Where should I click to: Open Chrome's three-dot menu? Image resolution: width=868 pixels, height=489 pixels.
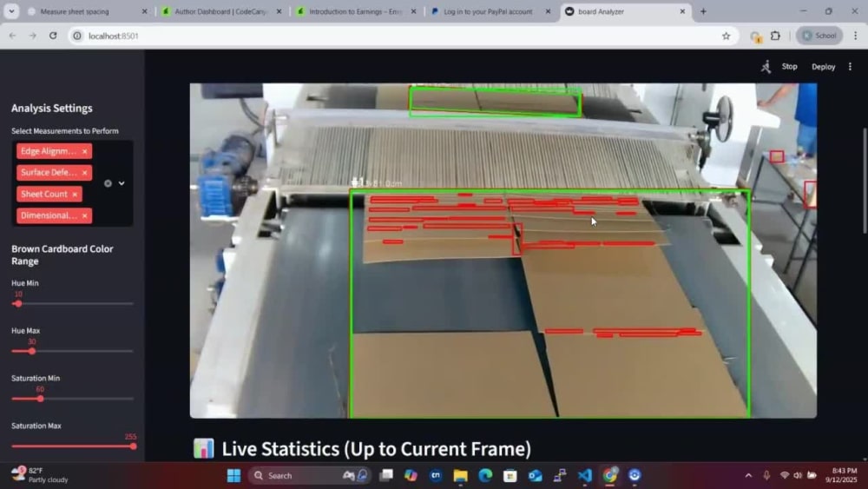click(x=855, y=36)
